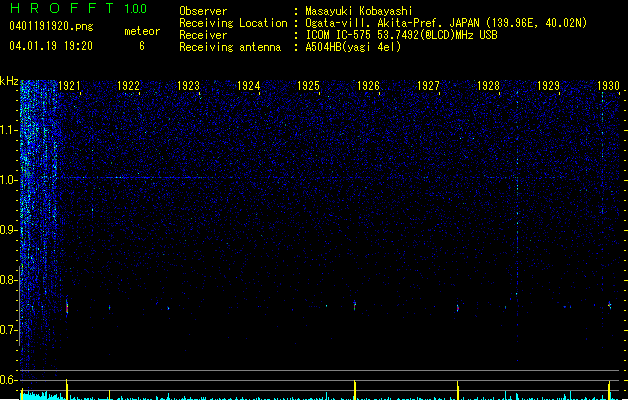Click the kHz axis unit label

pos(9,81)
